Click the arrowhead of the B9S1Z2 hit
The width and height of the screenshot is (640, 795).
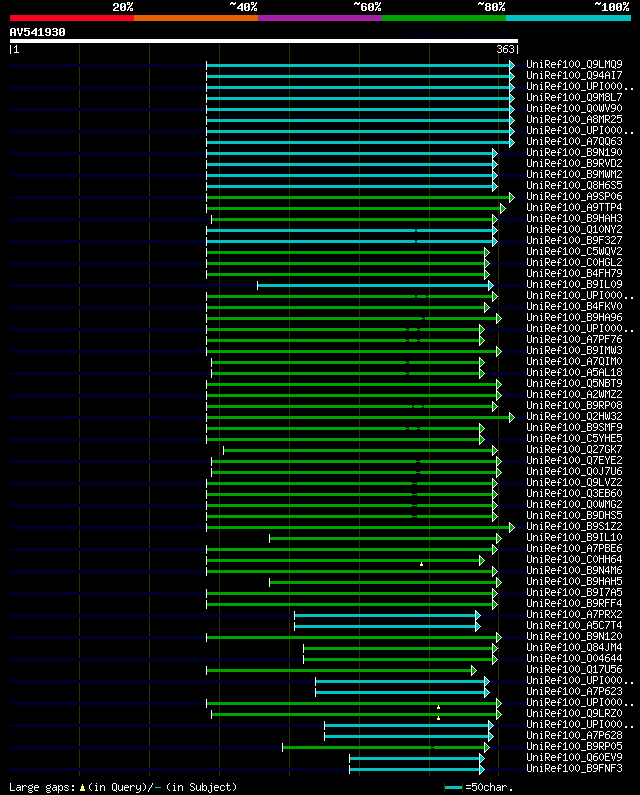(x=512, y=527)
